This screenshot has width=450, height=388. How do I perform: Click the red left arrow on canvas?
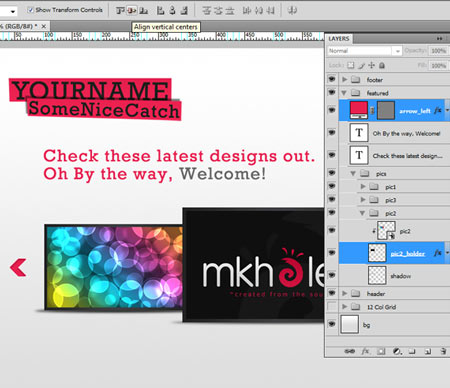pos(18,268)
